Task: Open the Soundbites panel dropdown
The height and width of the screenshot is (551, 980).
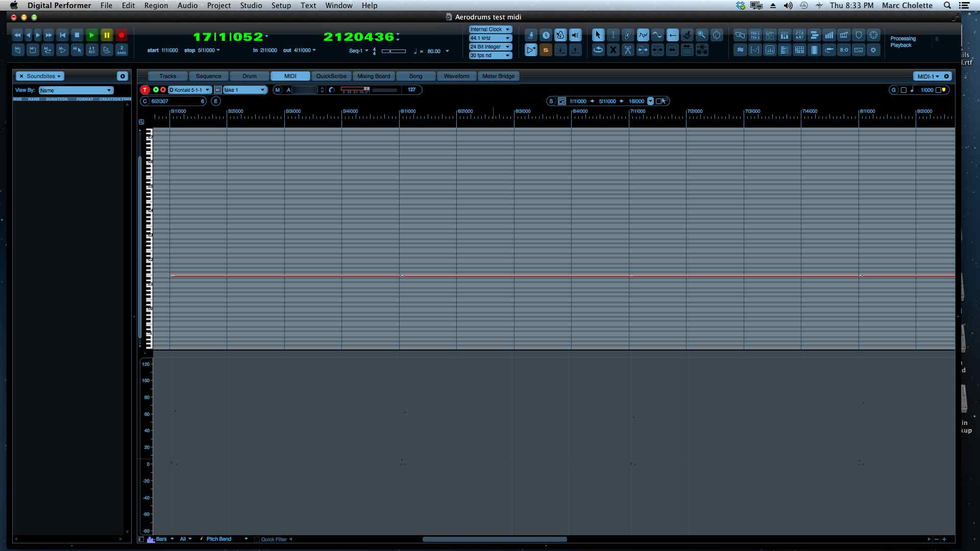Action: pyautogui.click(x=40, y=77)
